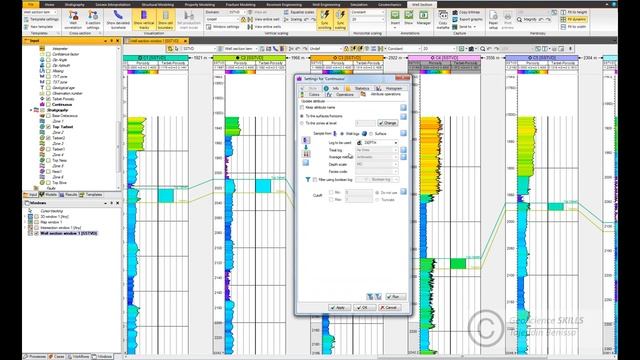640x360 pixels.
Task: Open the Constant horizontal scaling dropdown
Action: pos(368,12)
